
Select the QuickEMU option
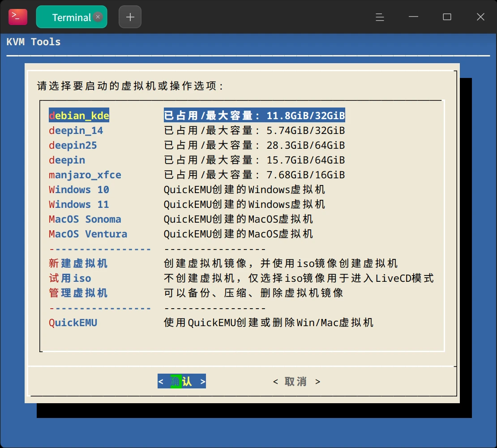click(73, 323)
